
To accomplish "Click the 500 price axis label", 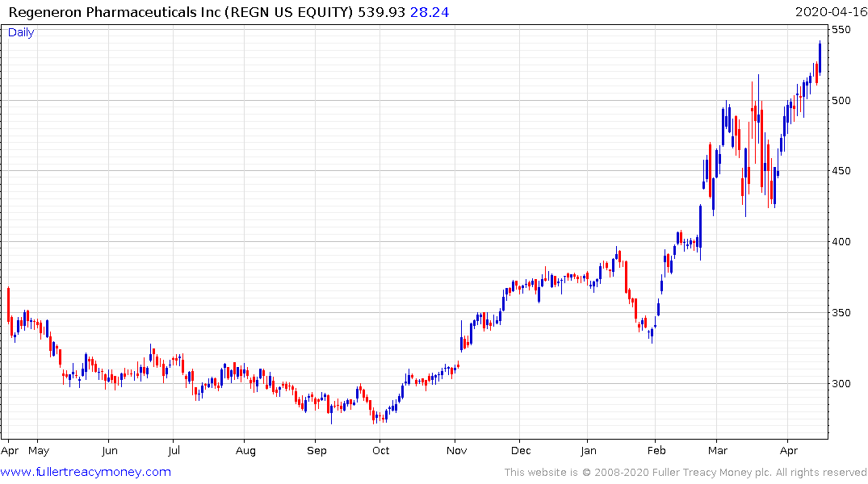I will [x=841, y=100].
